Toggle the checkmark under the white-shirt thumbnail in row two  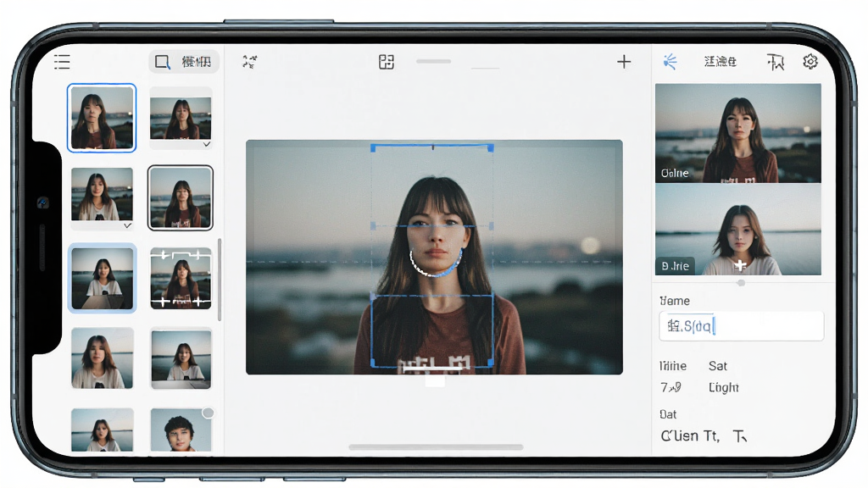tap(127, 225)
